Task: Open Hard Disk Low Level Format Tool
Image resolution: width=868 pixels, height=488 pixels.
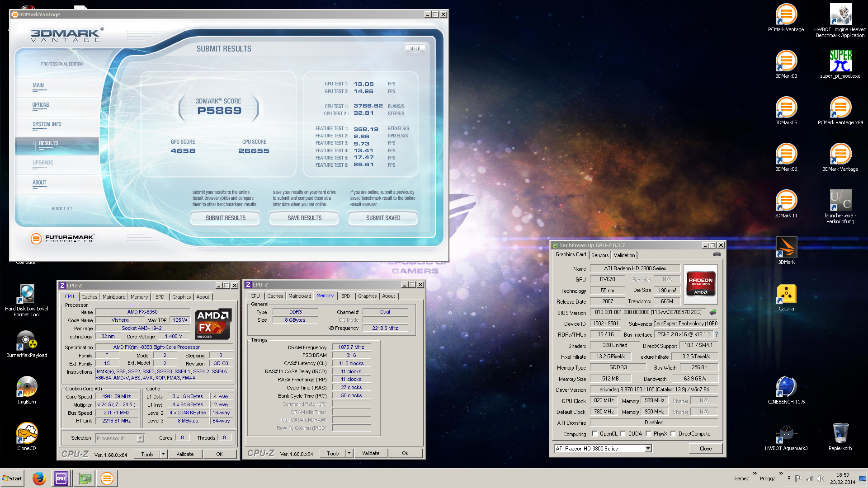Action: coord(27,300)
